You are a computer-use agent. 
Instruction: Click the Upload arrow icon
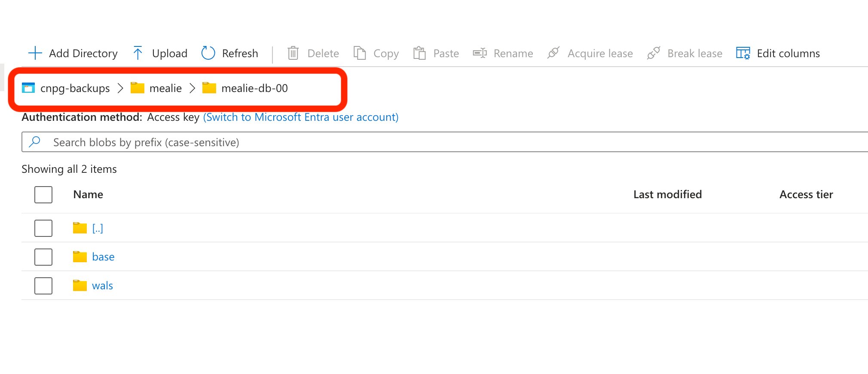[138, 53]
